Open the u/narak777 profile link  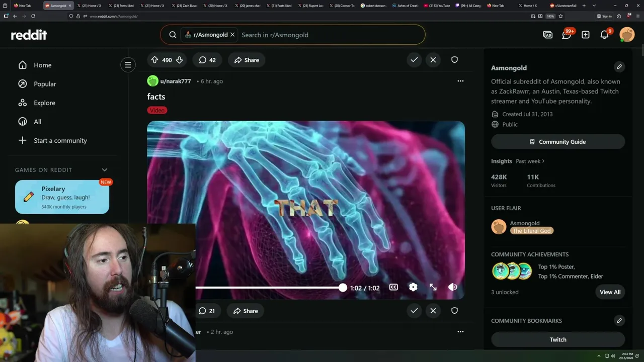(x=176, y=81)
